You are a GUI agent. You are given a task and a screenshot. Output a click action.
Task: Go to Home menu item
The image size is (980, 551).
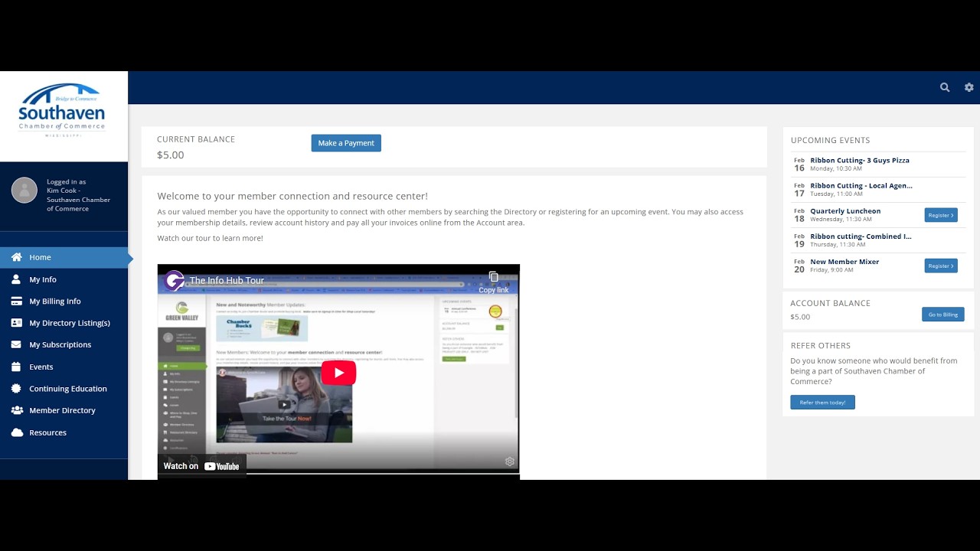tap(64, 257)
